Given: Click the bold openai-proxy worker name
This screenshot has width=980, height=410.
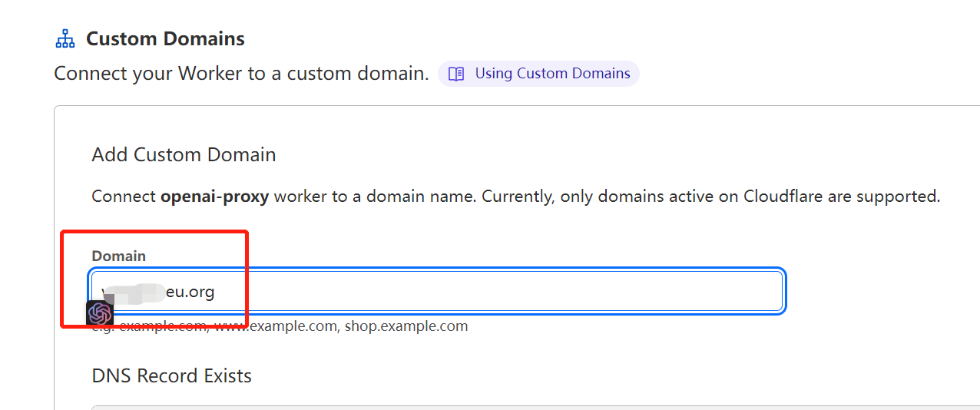Looking at the screenshot, I should pos(214,197).
